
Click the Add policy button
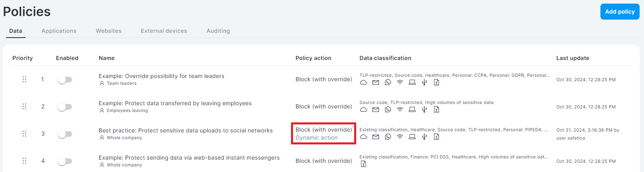[620, 12]
